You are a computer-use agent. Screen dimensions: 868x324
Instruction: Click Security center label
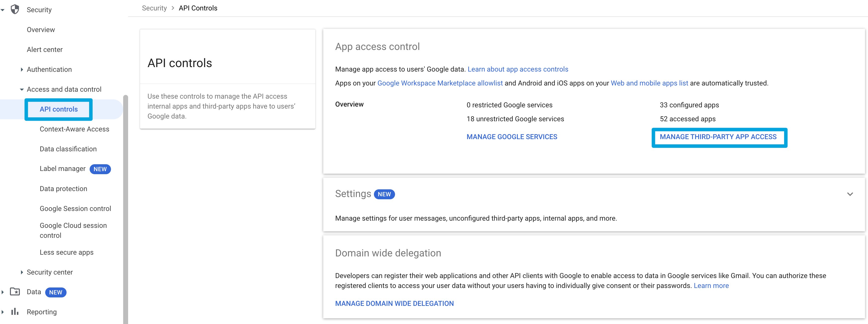point(50,272)
